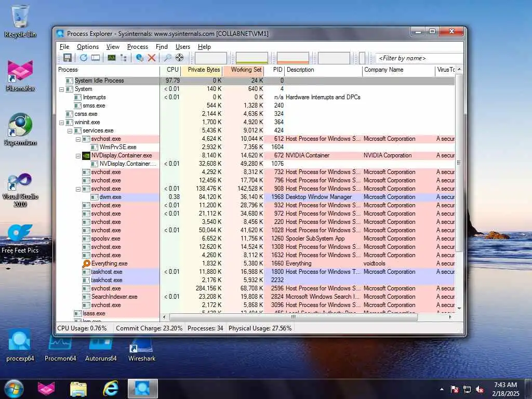Open the Procmon64 desktop icon
This screenshot has height=399, width=532.
(60, 348)
